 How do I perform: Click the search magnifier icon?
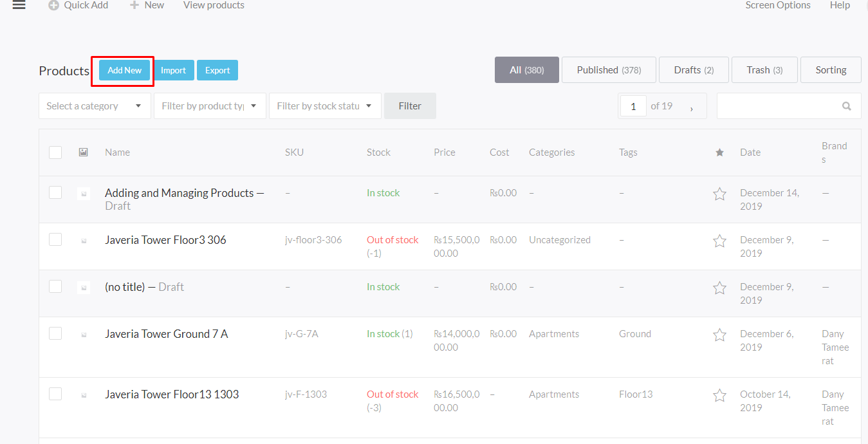(846, 106)
